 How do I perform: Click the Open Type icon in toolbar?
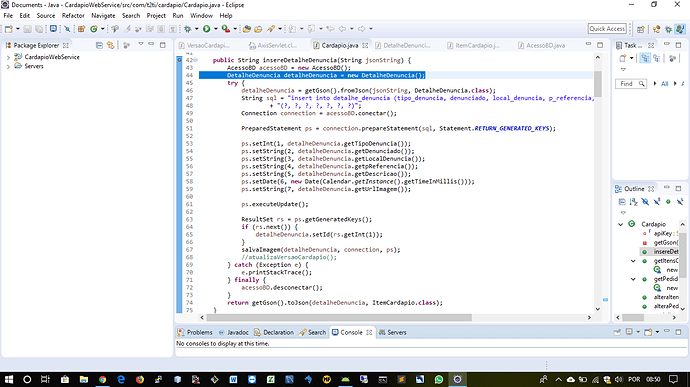pos(247,29)
